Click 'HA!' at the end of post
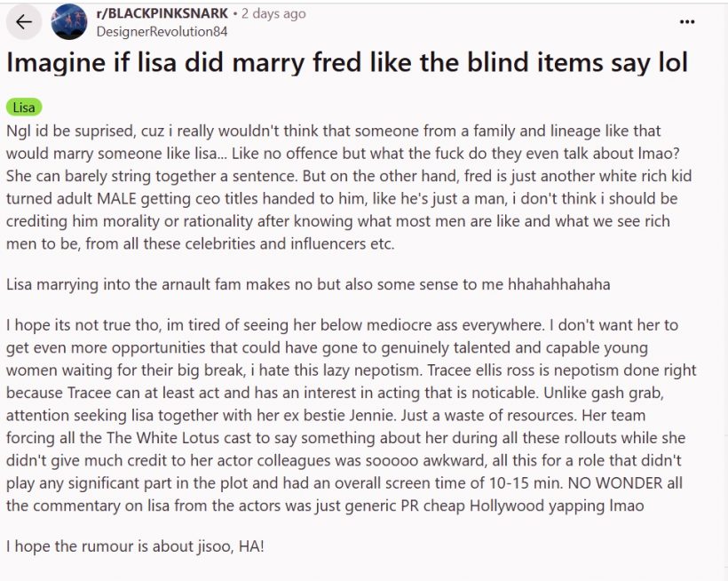The height and width of the screenshot is (581, 728). tap(251, 545)
